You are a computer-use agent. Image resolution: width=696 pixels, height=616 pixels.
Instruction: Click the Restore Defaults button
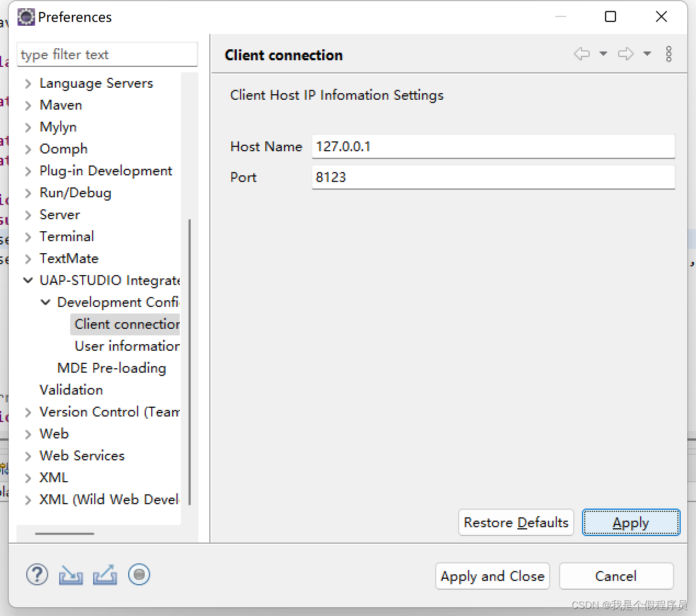[516, 522]
